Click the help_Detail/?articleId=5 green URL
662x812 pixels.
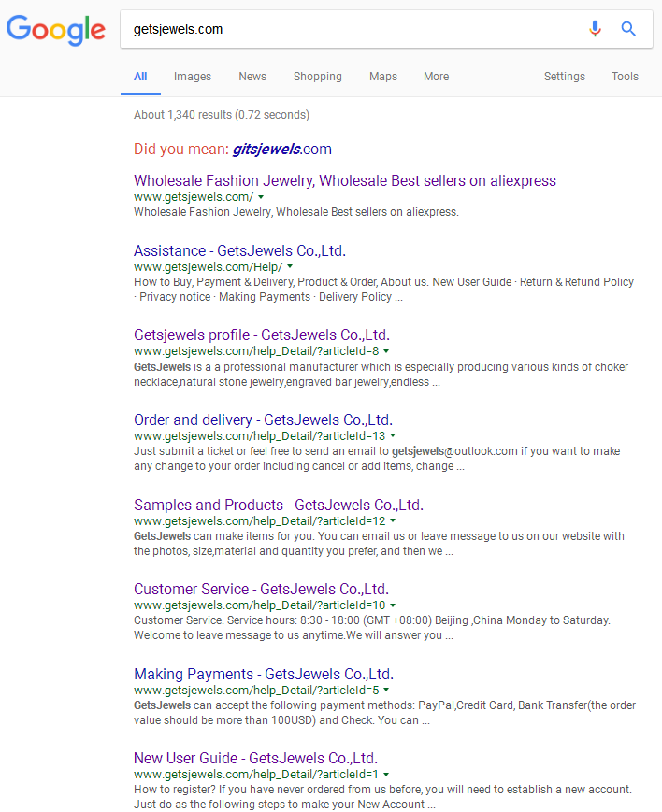pyautogui.click(x=256, y=691)
